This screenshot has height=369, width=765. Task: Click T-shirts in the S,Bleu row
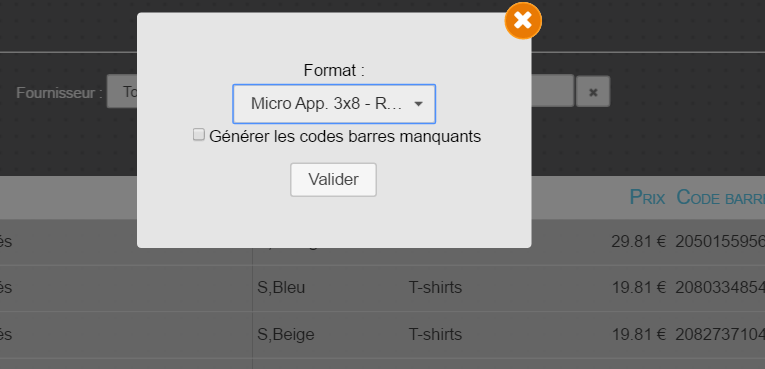(435, 287)
